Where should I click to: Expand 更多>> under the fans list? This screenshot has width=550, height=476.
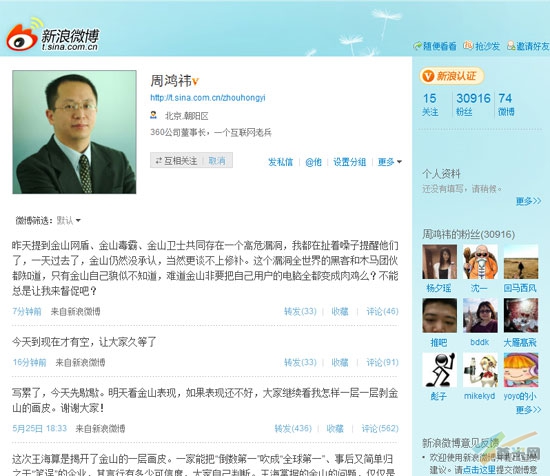(x=528, y=410)
